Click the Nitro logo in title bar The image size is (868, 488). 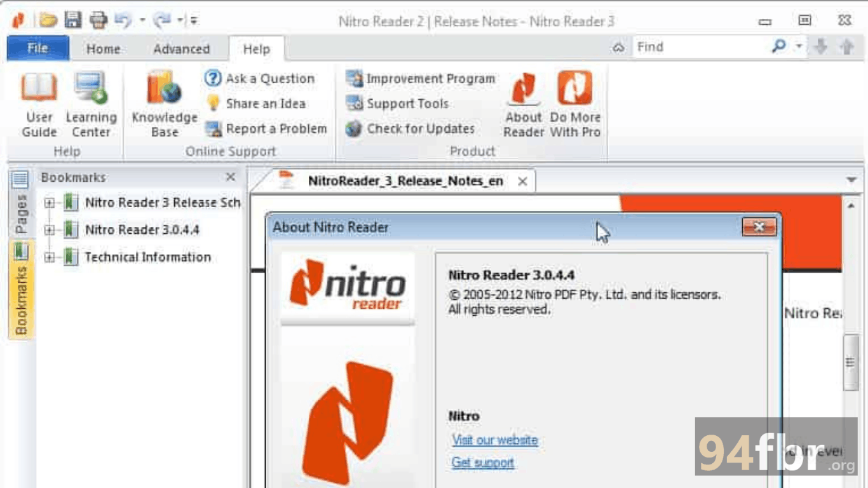(x=19, y=20)
